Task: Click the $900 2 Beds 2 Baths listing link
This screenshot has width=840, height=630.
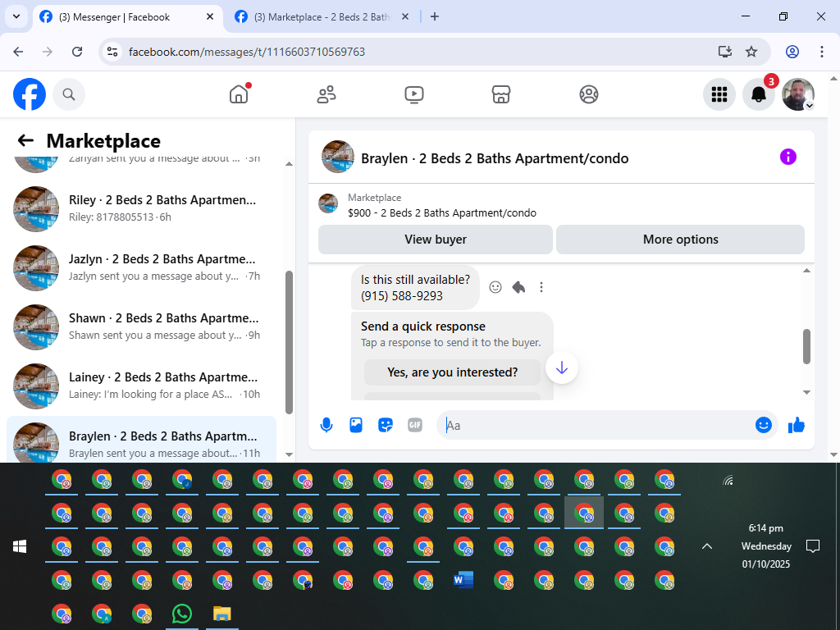Action: (442, 212)
